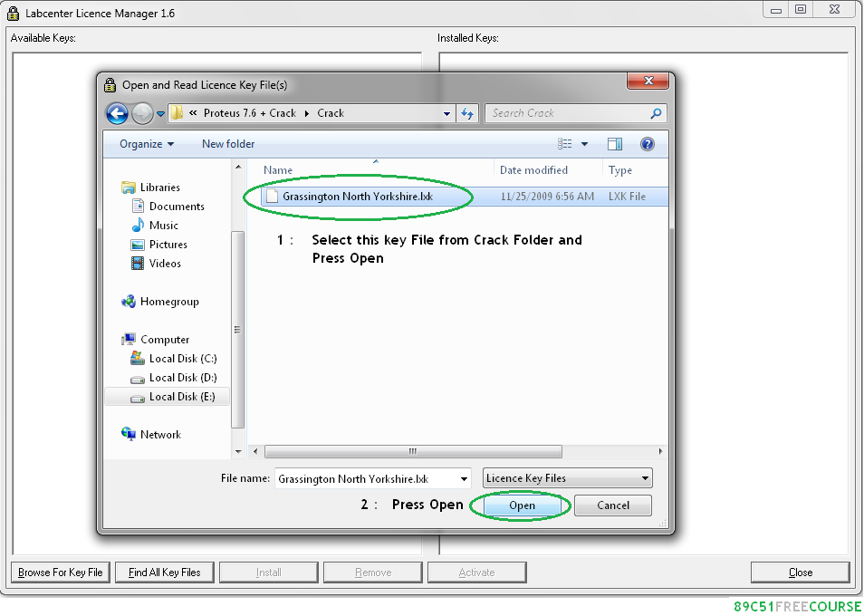Click the magnifier search icon

[x=656, y=113]
